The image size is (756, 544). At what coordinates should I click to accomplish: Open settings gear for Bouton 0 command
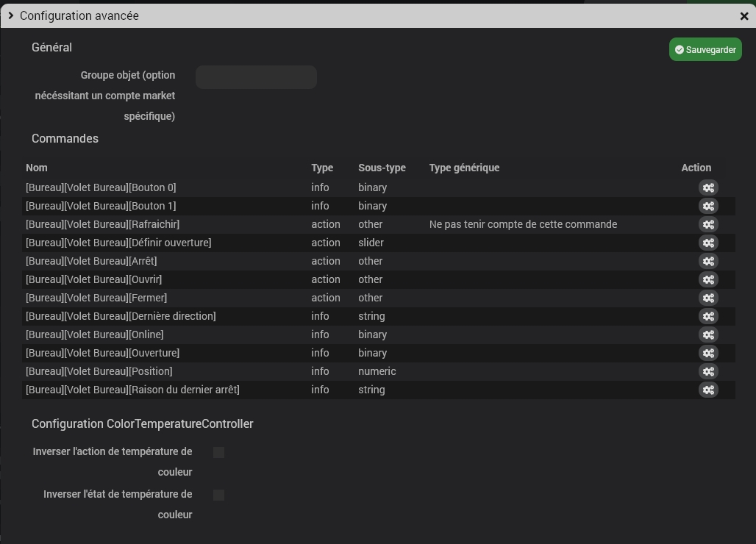(x=707, y=187)
